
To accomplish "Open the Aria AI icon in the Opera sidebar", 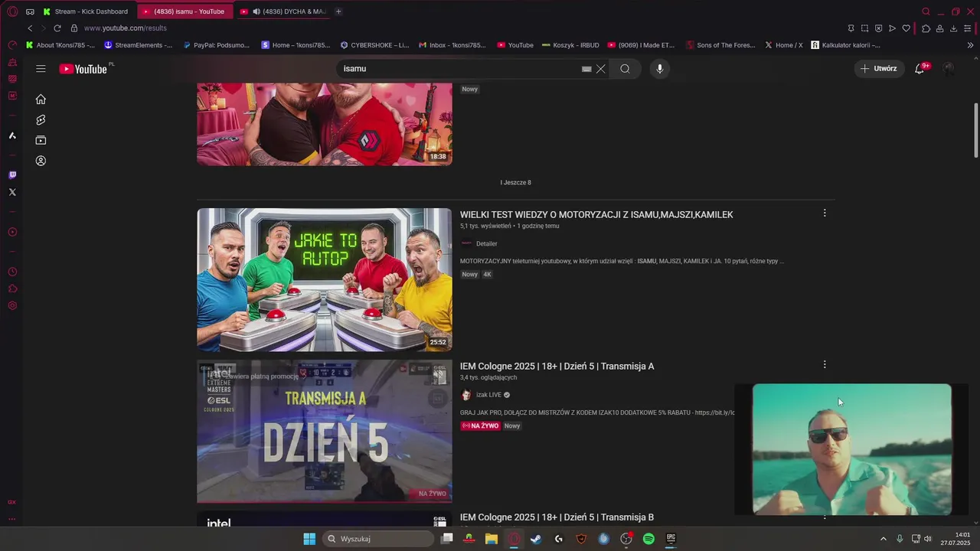I will pyautogui.click(x=12, y=135).
